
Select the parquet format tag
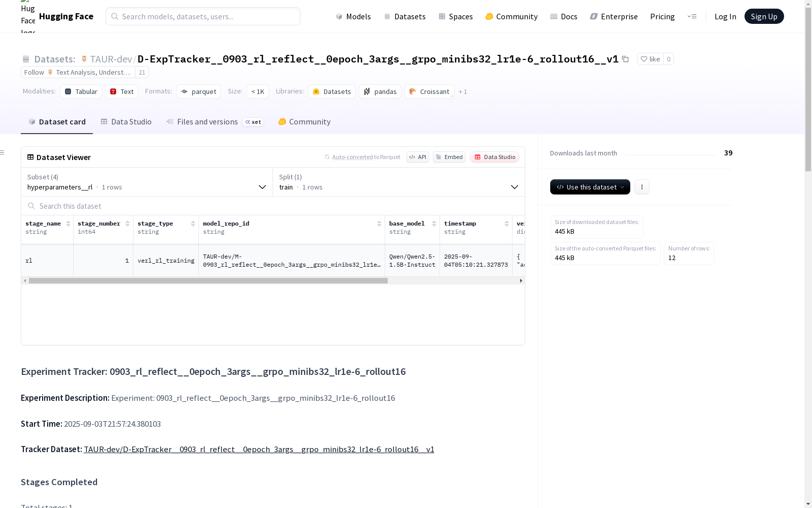tap(198, 91)
